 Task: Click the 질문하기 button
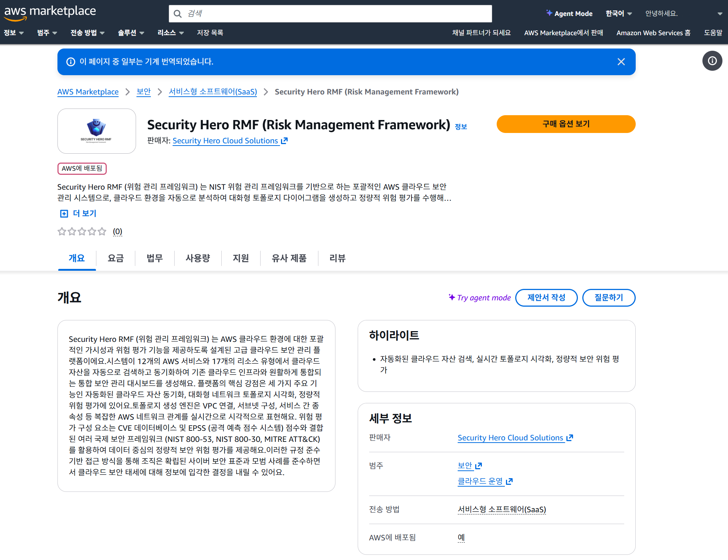pyautogui.click(x=609, y=298)
